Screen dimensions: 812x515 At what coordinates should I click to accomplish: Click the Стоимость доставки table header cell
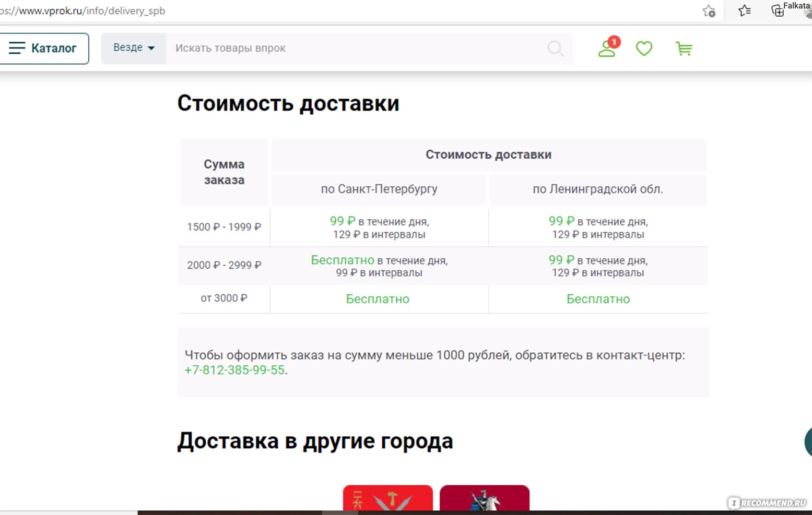488,155
